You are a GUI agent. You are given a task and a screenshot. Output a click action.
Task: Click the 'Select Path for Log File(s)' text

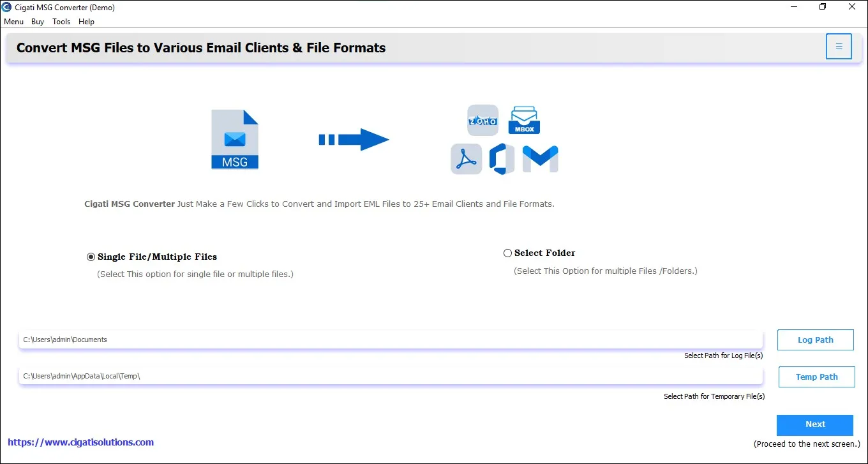[723, 355]
